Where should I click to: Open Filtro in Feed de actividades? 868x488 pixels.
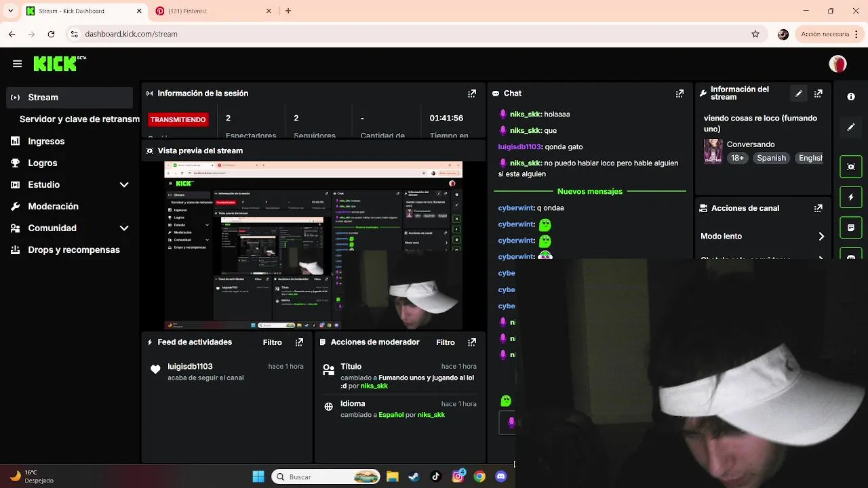tap(272, 342)
